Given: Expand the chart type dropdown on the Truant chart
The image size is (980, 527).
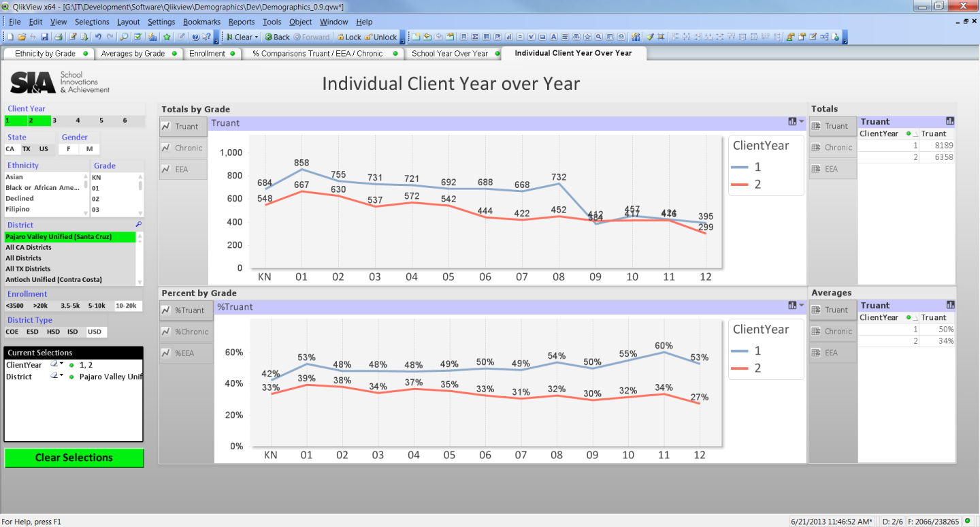Looking at the screenshot, I should [x=802, y=122].
